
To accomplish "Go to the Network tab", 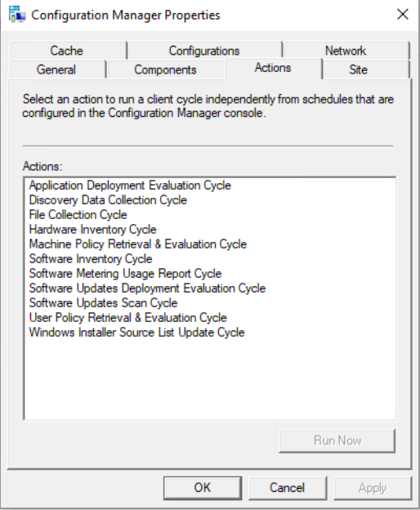I will pos(345,51).
